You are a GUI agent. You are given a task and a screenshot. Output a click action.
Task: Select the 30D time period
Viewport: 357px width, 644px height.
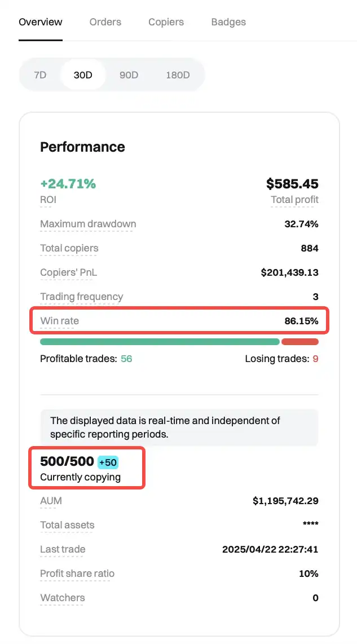[x=83, y=75]
